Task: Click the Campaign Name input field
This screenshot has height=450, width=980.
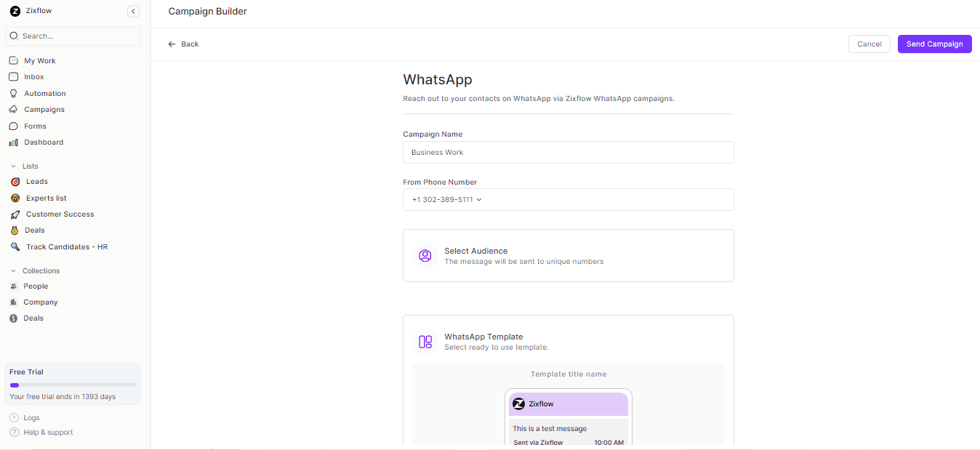Action: click(x=568, y=152)
